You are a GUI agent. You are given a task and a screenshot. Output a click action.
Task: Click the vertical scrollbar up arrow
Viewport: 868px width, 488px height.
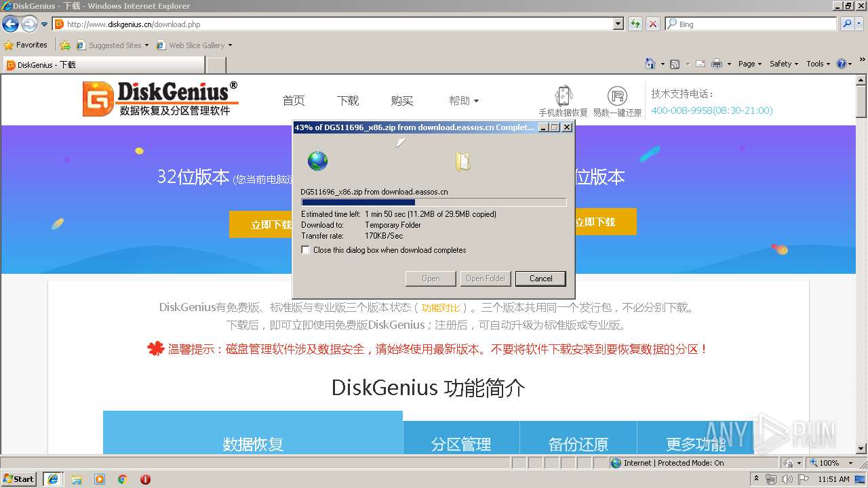coord(861,79)
